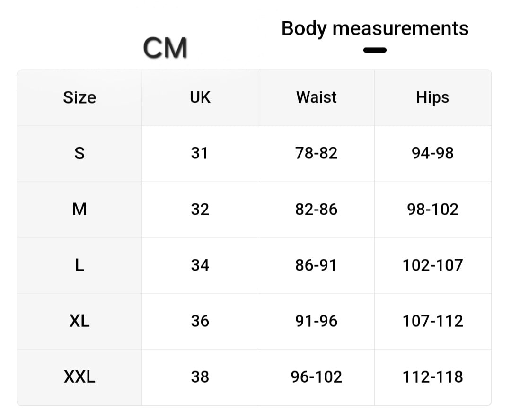Switch to the Body measurements tab

375,28
